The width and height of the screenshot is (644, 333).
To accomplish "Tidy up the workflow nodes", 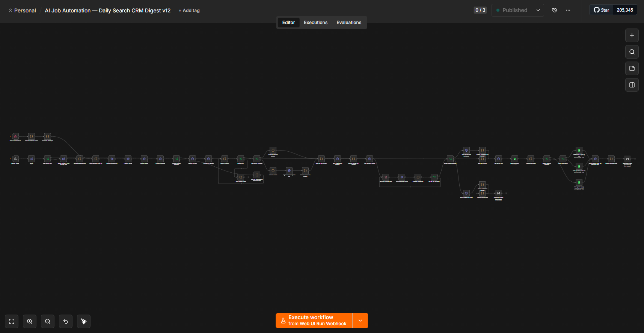I will point(84,321).
